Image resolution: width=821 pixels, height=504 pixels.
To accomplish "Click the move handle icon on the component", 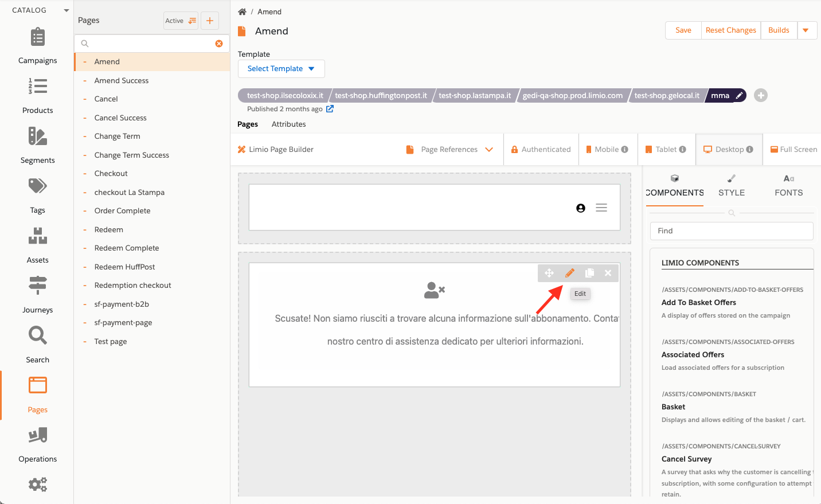I will point(549,273).
